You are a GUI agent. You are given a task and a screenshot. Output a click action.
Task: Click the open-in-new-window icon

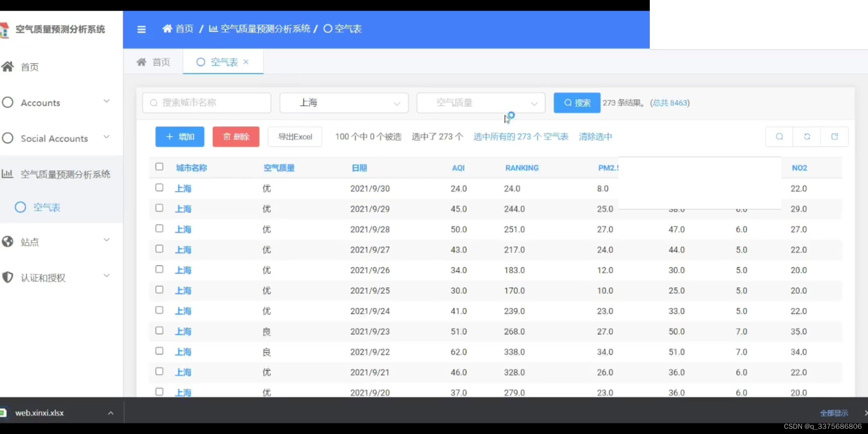click(x=835, y=137)
